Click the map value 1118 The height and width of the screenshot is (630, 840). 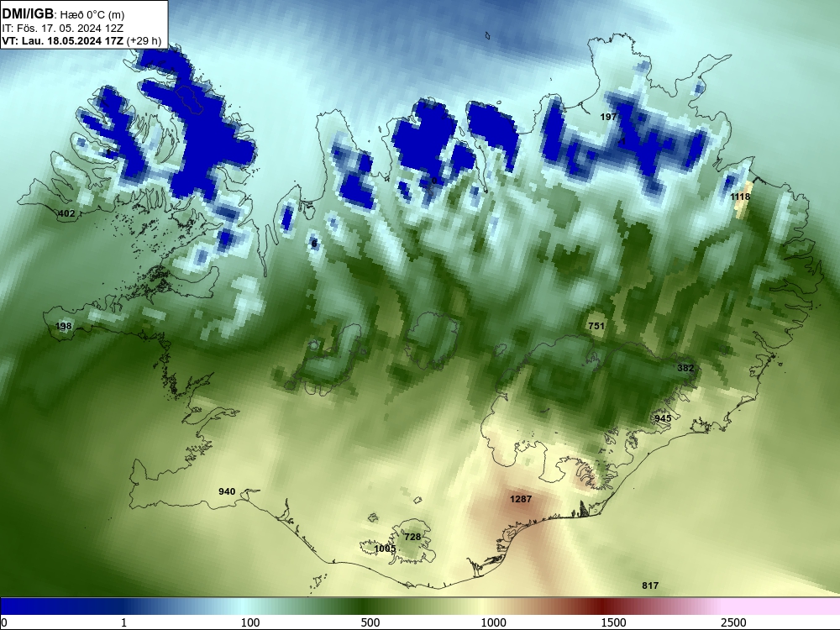[740, 197]
